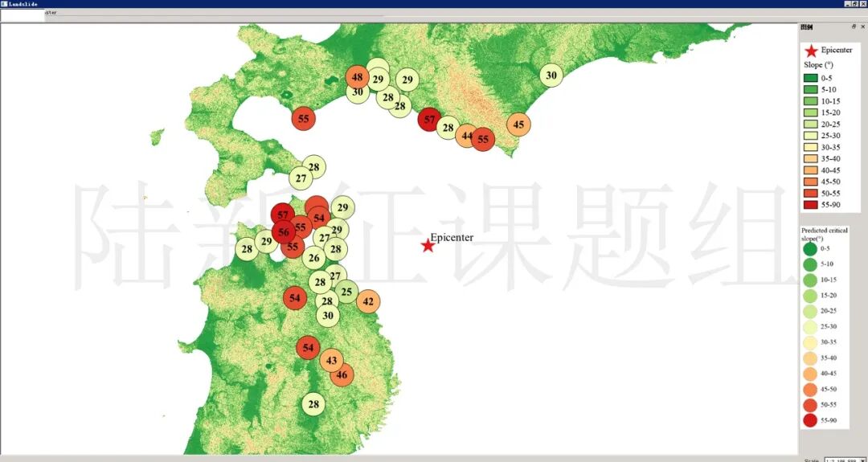Close the legend panel
868x462 pixels.
(x=862, y=27)
